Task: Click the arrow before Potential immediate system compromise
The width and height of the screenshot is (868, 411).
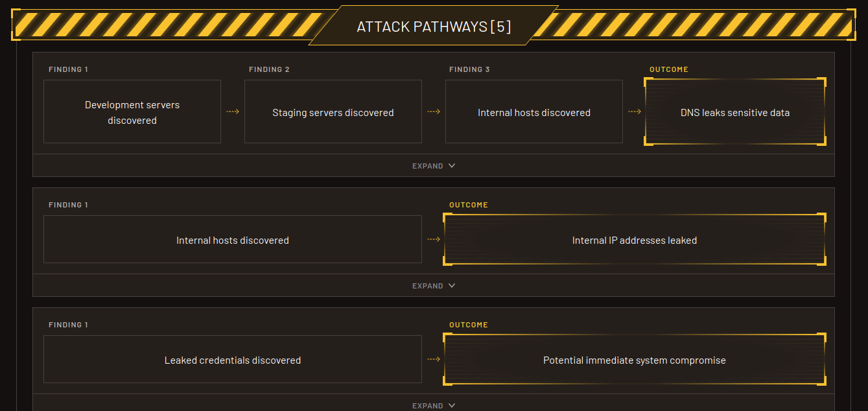Action: pyautogui.click(x=433, y=359)
